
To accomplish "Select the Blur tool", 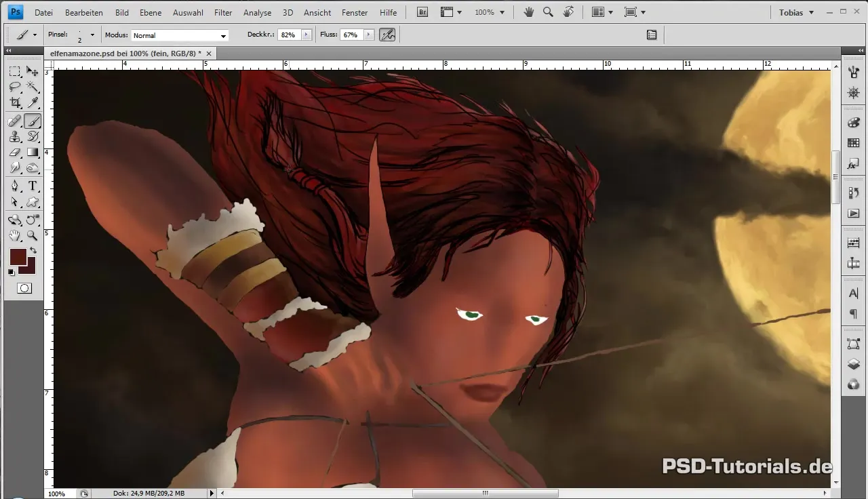I will click(x=14, y=168).
